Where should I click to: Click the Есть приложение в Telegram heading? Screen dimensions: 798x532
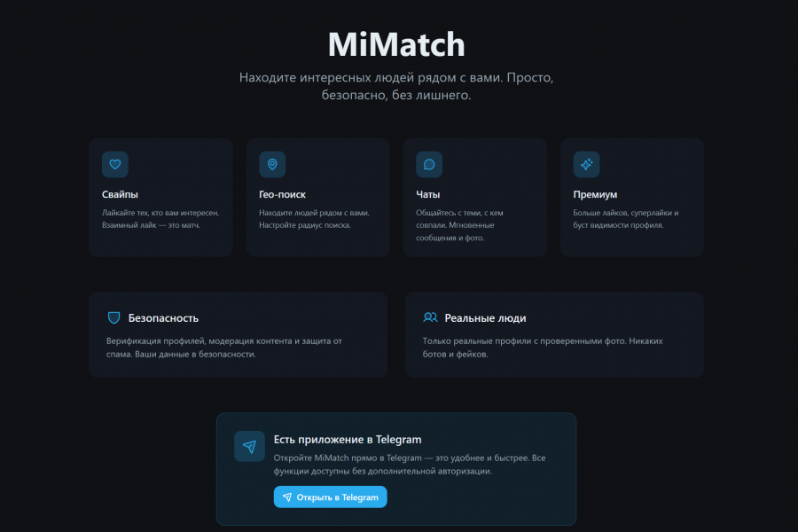coord(347,439)
